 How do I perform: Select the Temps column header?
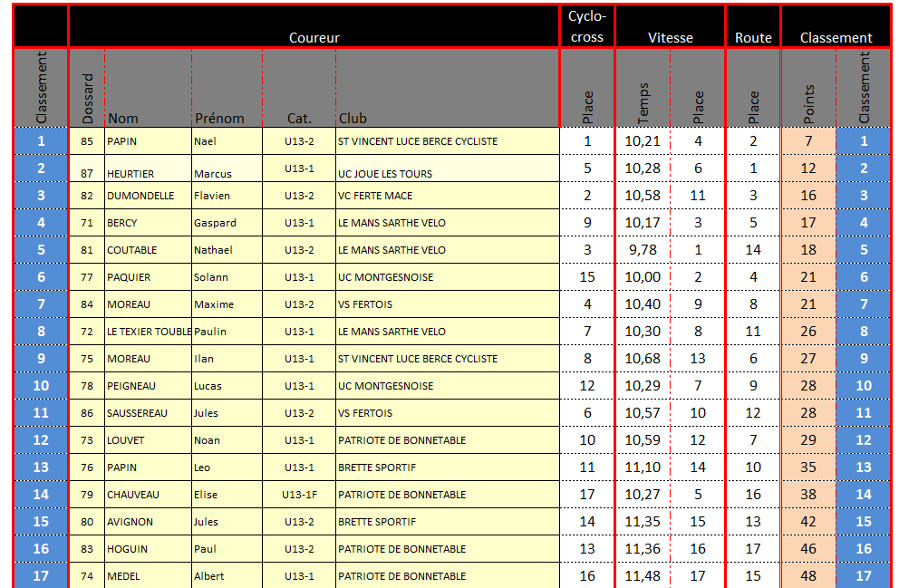(x=643, y=104)
